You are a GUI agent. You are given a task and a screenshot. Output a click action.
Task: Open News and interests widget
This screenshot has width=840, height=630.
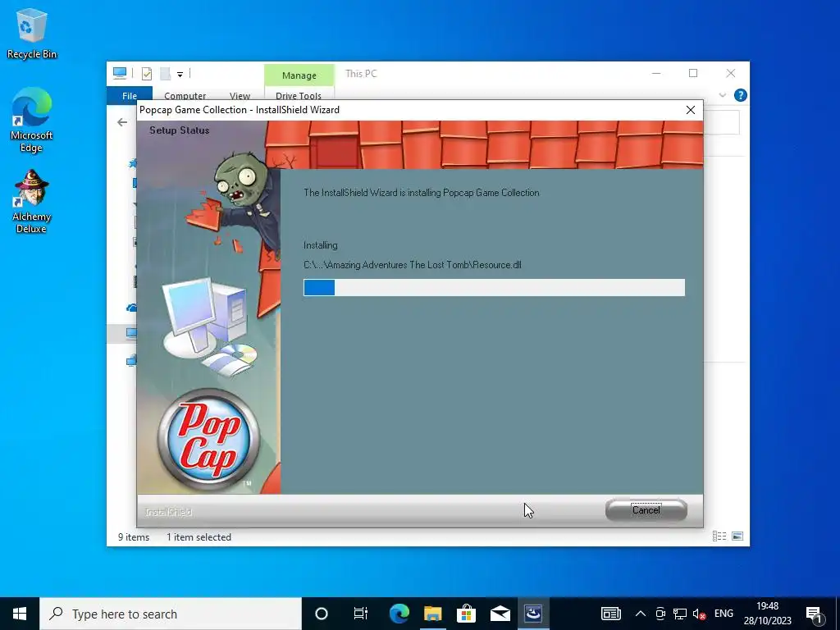tap(610, 614)
